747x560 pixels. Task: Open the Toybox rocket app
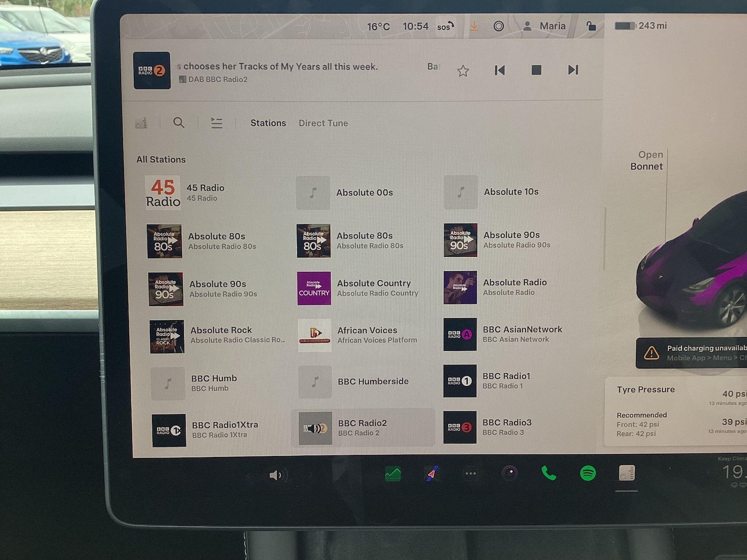coord(432,473)
